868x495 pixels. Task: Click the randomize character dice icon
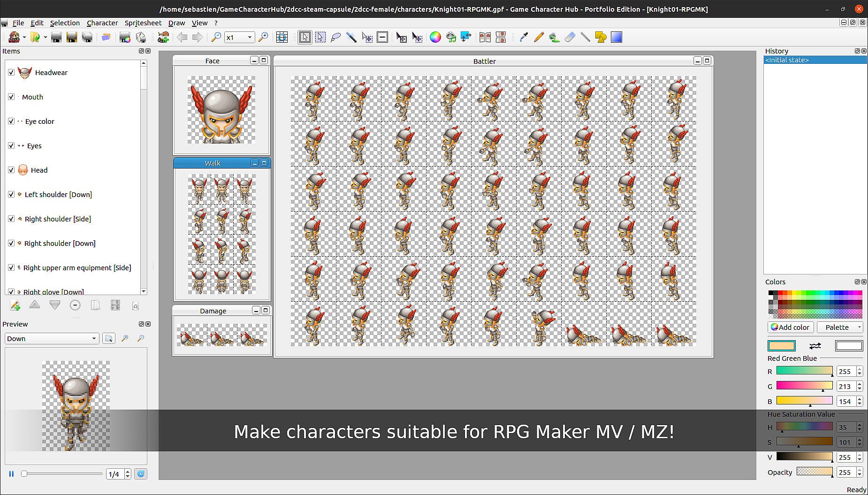tap(141, 38)
